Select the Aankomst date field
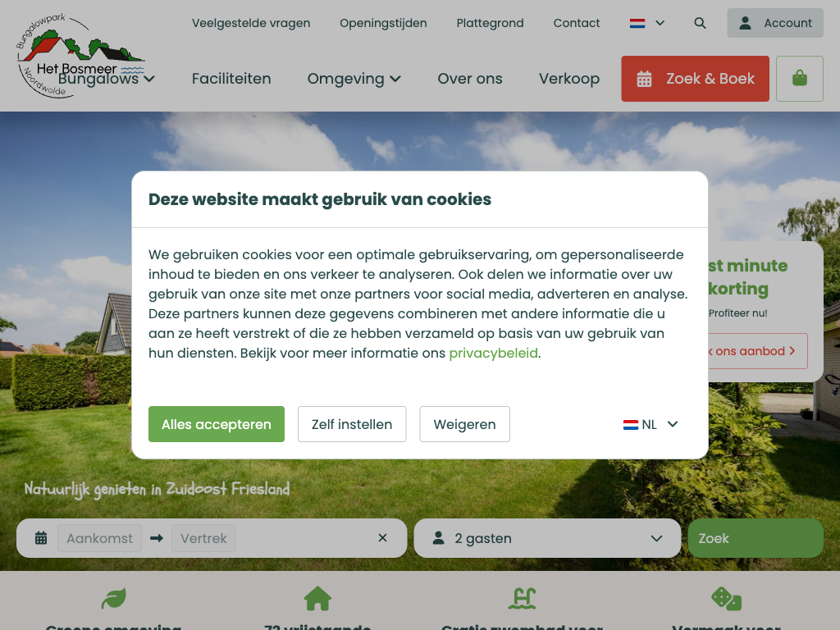 (99, 538)
